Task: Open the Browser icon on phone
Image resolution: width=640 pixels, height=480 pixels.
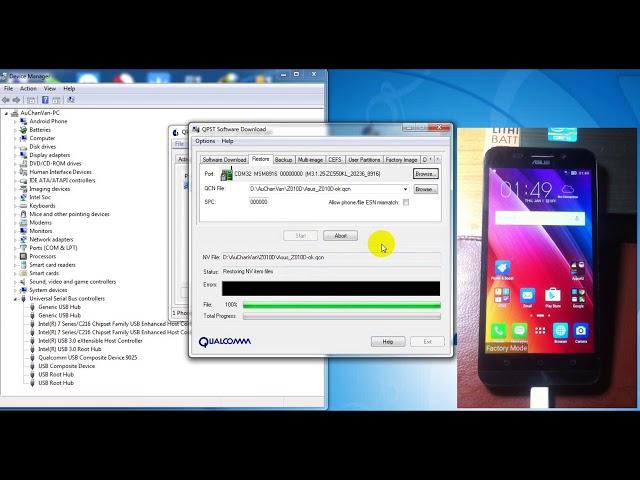Action: 560,330
